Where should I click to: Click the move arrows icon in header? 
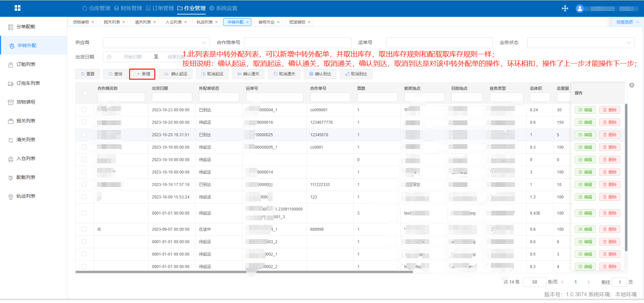pyautogui.click(x=565, y=8)
